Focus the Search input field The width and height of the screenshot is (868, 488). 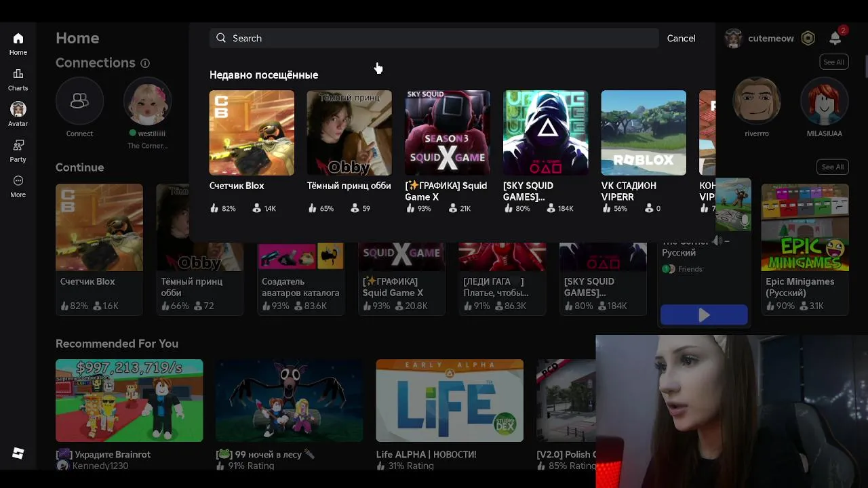(x=434, y=38)
